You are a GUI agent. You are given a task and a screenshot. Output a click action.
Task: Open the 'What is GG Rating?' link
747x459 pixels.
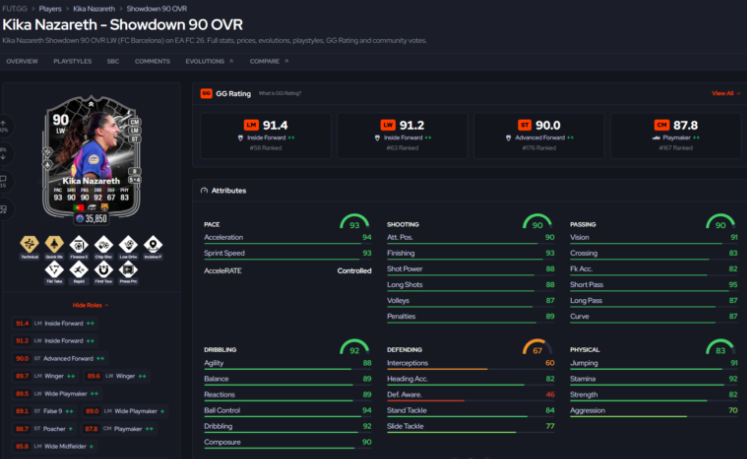tap(280, 93)
